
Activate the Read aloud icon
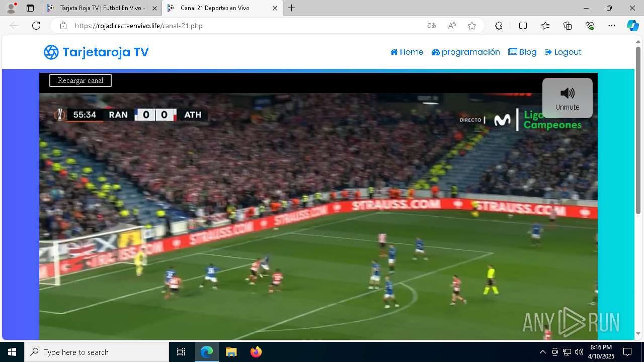click(x=452, y=26)
